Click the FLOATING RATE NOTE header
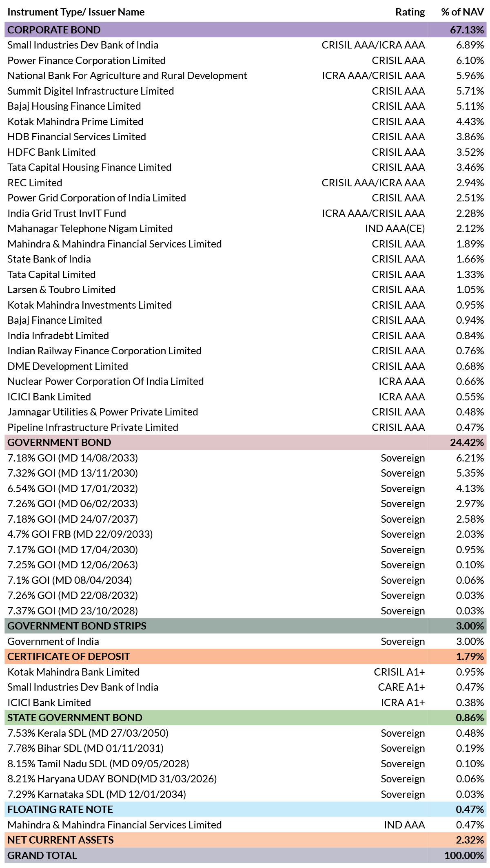 coord(245,809)
